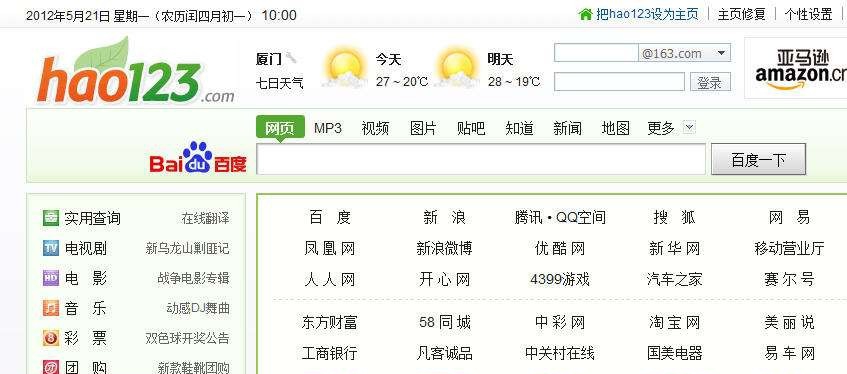Open the 腾讯 link
The width and height of the screenshot is (847, 374).
528,218
